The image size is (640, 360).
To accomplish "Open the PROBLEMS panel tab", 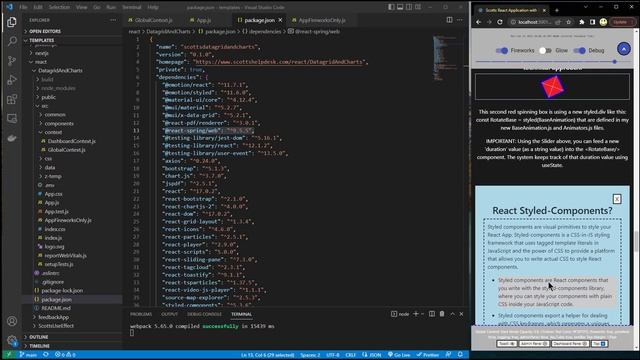I will click(141, 314).
